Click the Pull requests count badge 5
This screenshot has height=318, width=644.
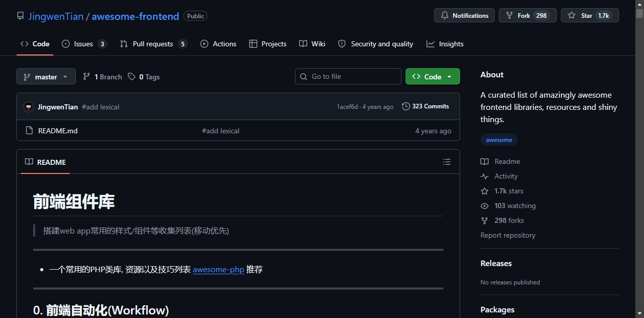point(182,44)
